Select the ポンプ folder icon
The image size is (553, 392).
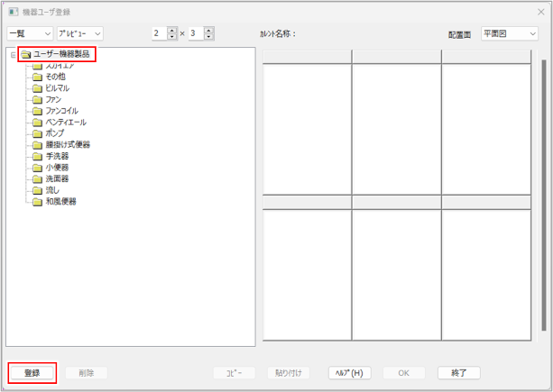point(38,133)
